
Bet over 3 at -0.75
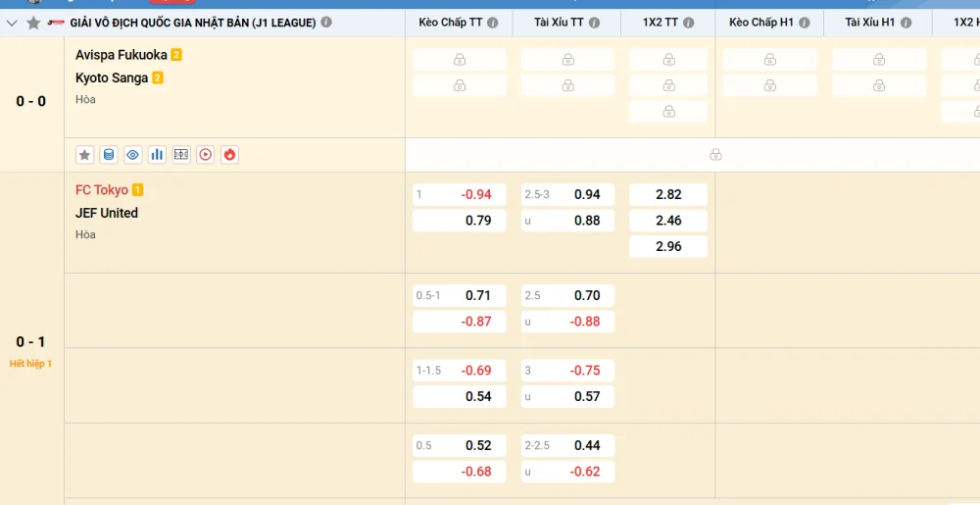[x=567, y=371]
